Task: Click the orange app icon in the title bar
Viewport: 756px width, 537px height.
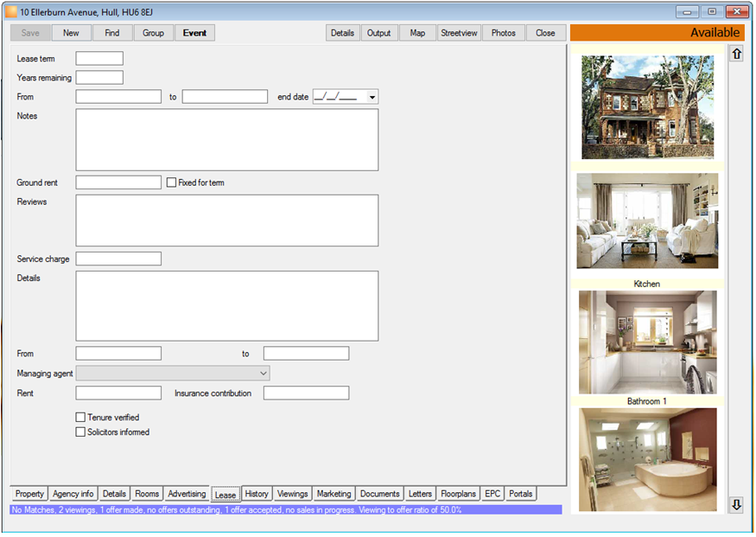Action: point(11,12)
